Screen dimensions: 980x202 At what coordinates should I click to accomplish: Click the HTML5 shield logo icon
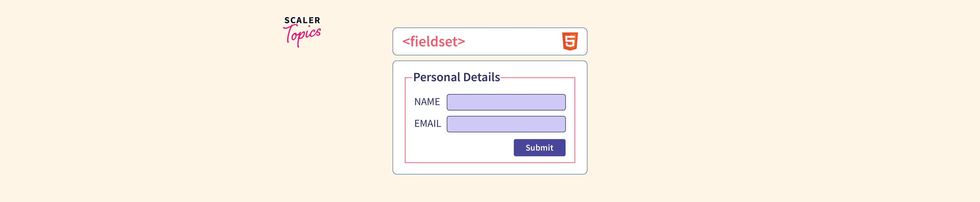570,41
